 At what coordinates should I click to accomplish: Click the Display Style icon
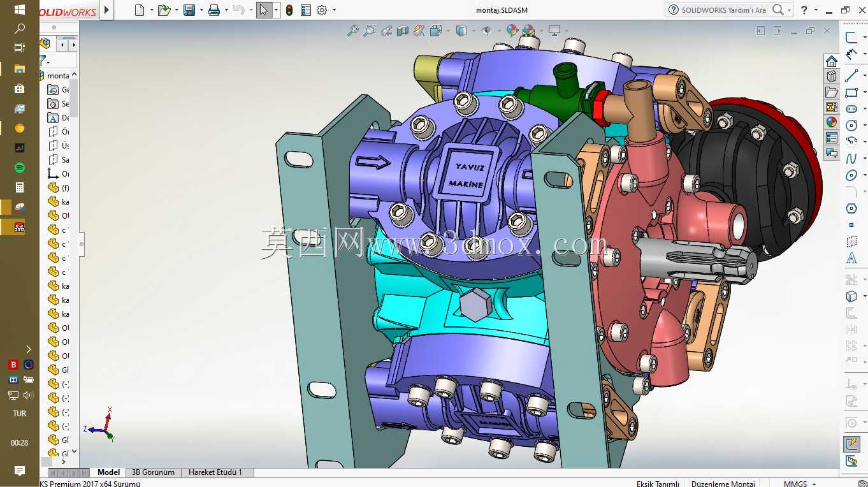click(x=462, y=31)
